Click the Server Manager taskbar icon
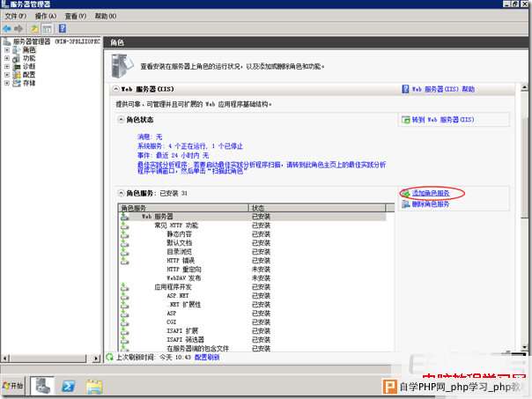 pyautogui.click(x=41, y=386)
